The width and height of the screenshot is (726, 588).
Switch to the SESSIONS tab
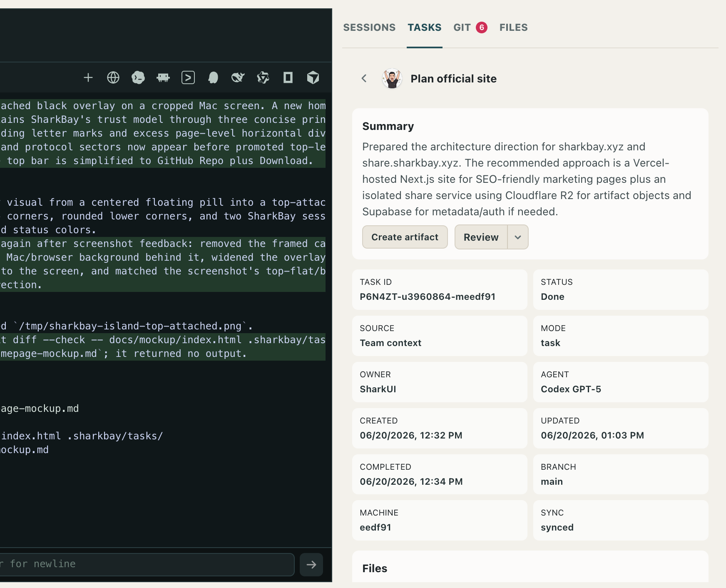(369, 27)
